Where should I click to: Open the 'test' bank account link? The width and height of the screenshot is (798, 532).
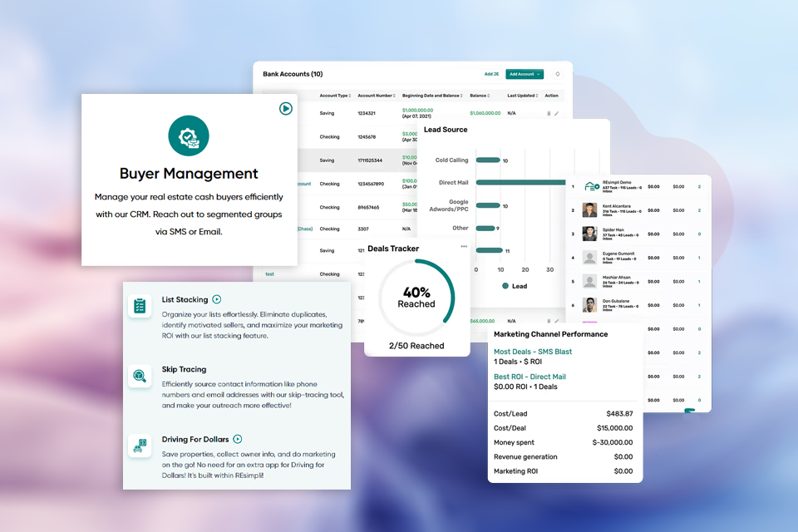(x=269, y=274)
